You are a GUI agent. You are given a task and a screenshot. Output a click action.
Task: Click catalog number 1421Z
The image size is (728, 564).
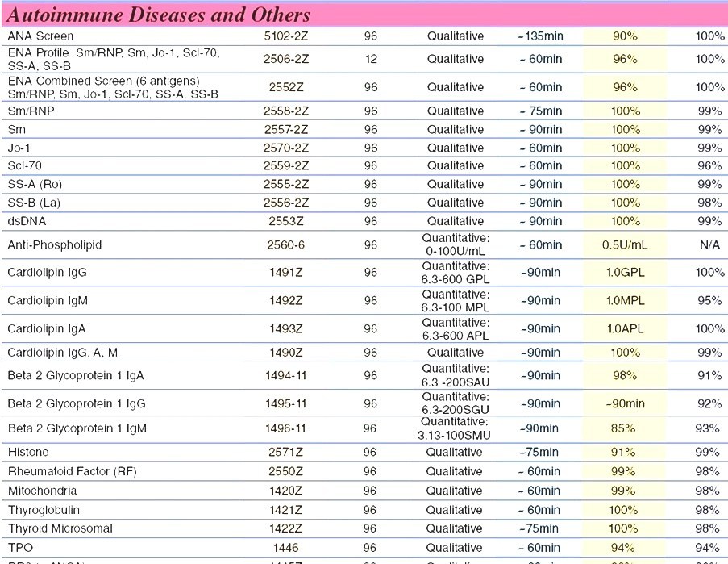click(286, 510)
